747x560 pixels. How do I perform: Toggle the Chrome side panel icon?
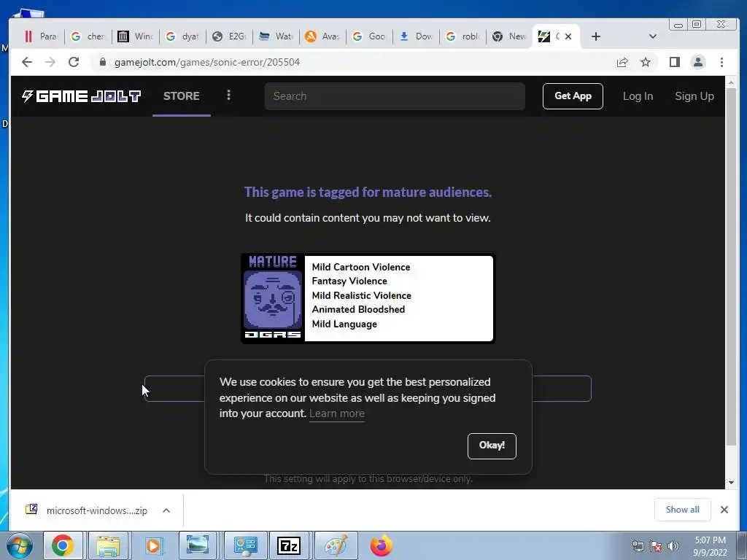[675, 63]
